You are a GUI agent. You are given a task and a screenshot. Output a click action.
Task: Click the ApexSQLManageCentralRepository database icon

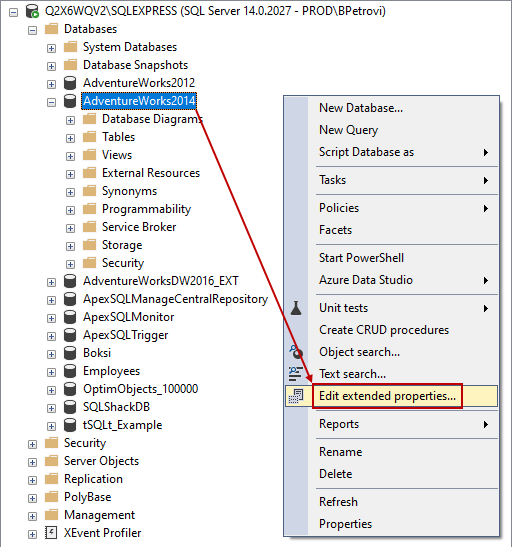pyautogui.click(x=70, y=299)
